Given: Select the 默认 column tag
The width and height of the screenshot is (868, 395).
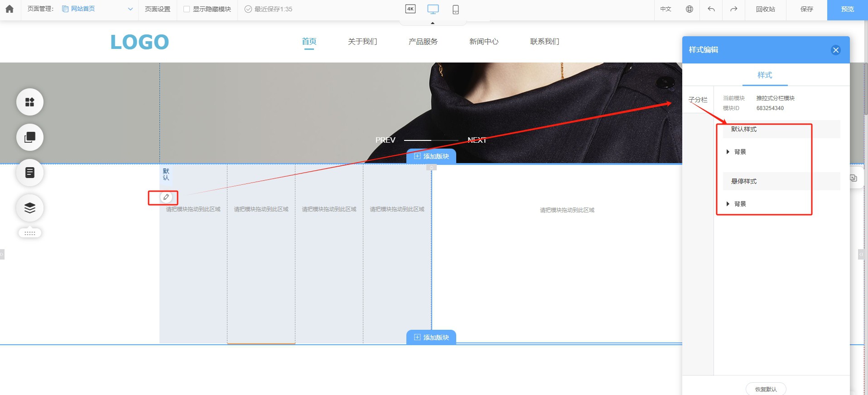Looking at the screenshot, I should 166,174.
